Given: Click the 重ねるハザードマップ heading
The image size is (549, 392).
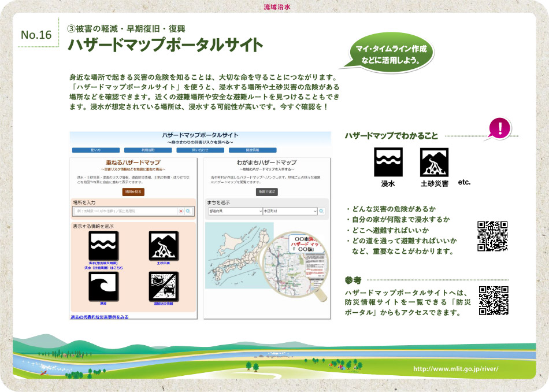Looking at the screenshot, I should tap(133, 162).
